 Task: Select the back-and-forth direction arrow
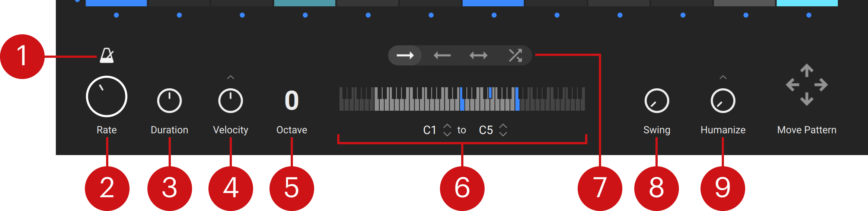point(478,56)
